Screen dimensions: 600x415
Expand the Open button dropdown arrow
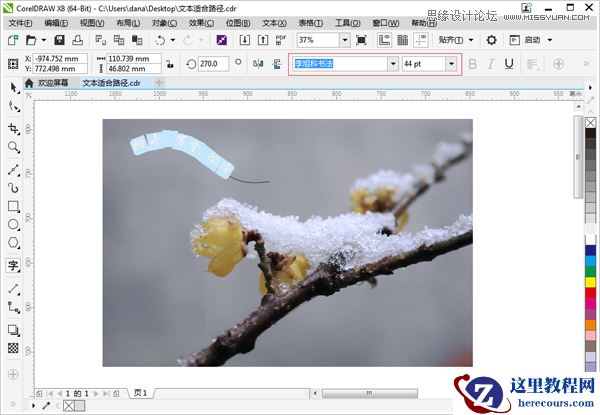click(x=44, y=40)
